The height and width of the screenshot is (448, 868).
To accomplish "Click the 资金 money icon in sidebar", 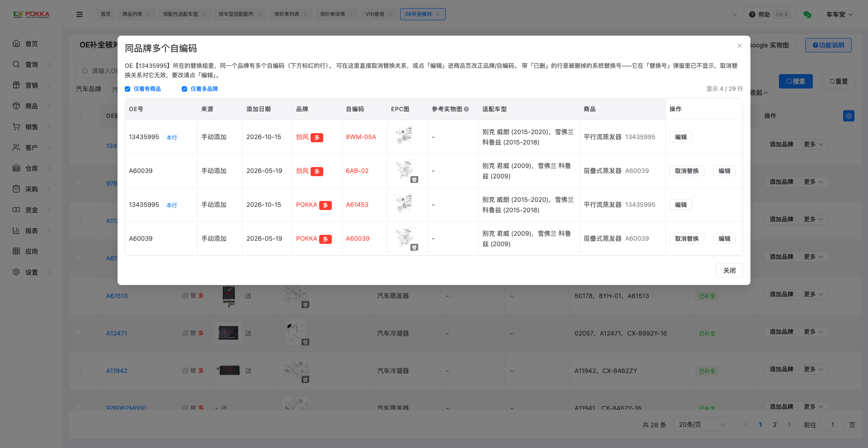I will 16,210.
